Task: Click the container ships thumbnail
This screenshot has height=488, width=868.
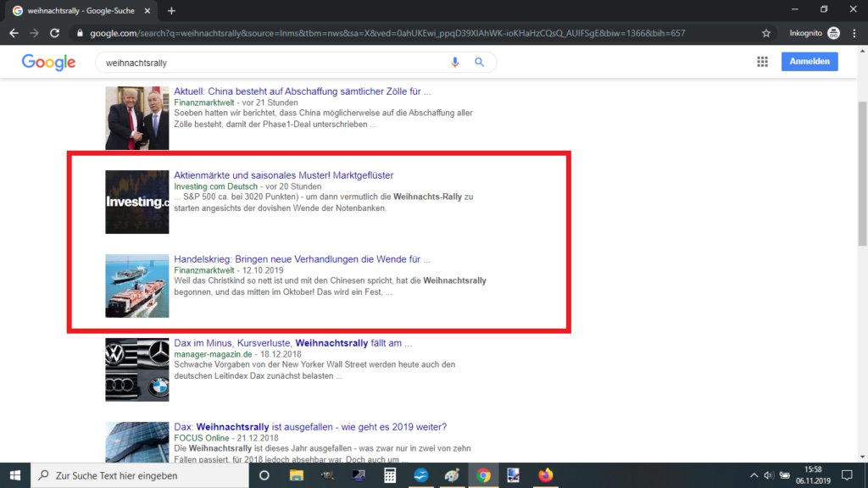Action: [137, 286]
